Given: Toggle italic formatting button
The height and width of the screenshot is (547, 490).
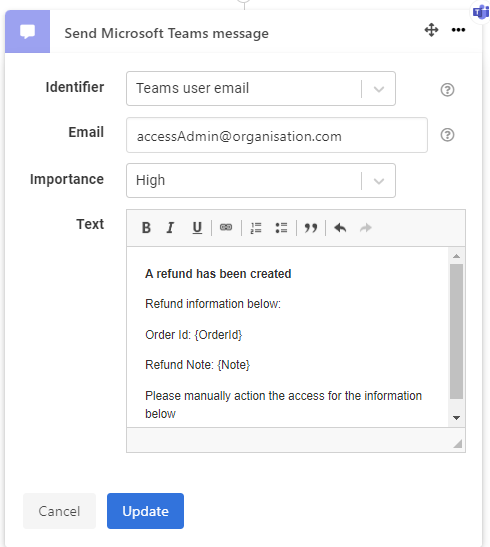Looking at the screenshot, I should tap(171, 228).
